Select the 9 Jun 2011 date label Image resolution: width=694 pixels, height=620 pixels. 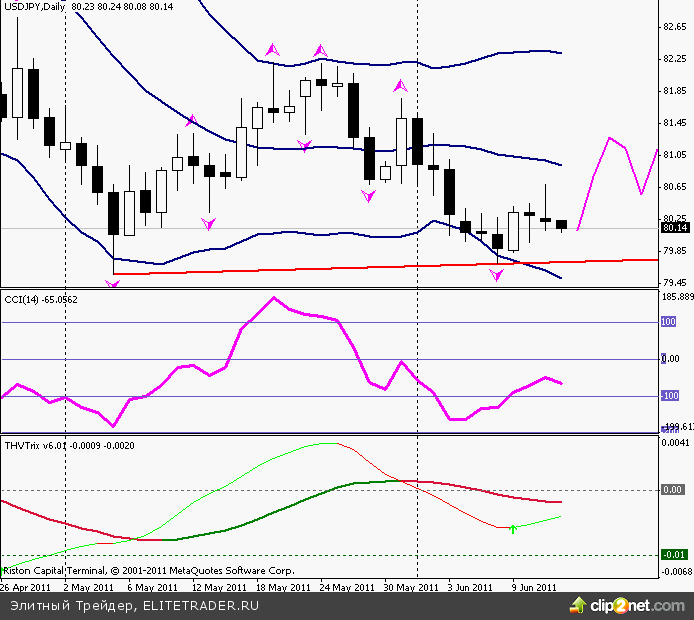click(534, 588)
